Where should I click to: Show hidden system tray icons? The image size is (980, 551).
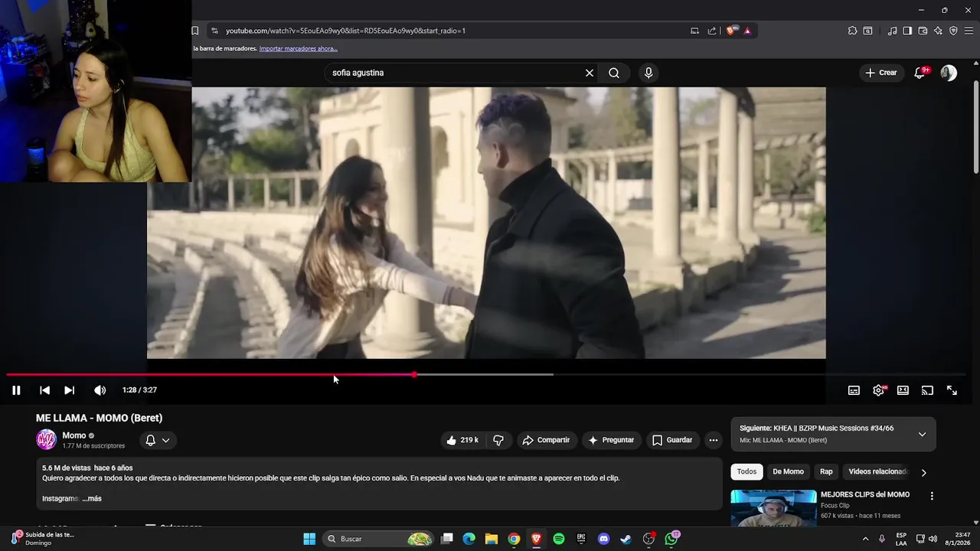[865, 539]
